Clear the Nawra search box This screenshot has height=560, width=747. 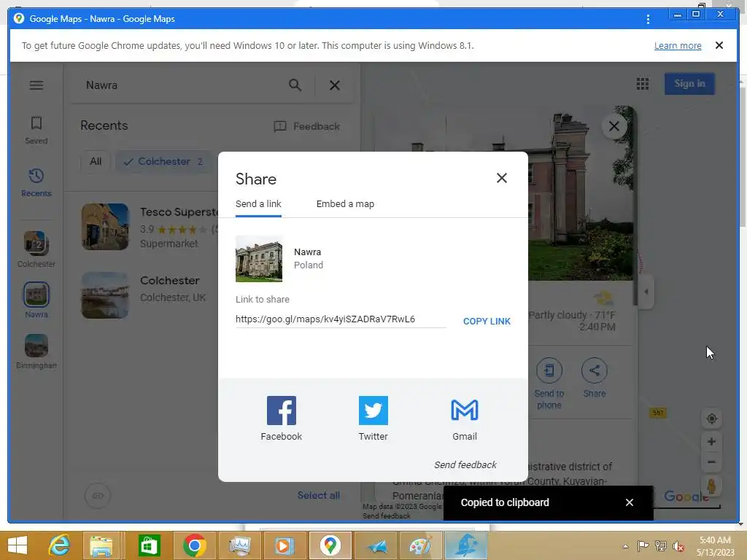[335, 85]
